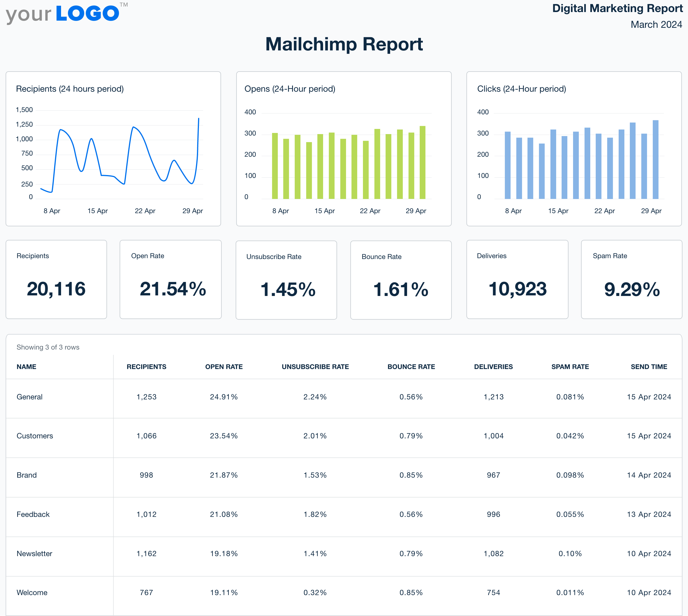Click the last blue Clicks bar
Viewport: 688px width, 616px height.
click(655, 159)
